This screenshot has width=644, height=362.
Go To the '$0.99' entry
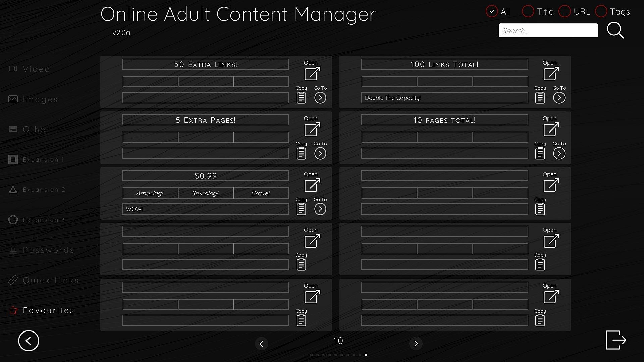(x=320, y=209)
